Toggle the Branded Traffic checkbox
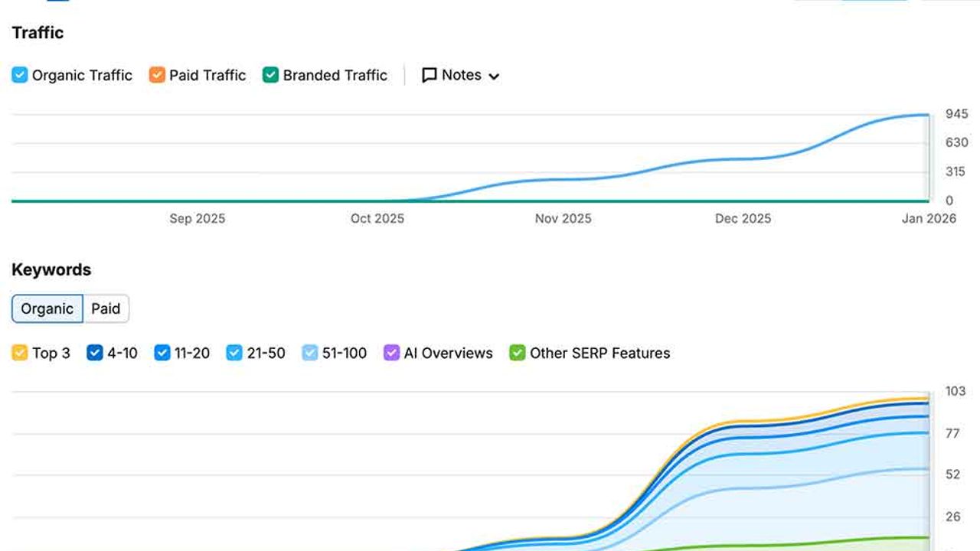Screen dimensions: 980x551 (x=270, y=75)
